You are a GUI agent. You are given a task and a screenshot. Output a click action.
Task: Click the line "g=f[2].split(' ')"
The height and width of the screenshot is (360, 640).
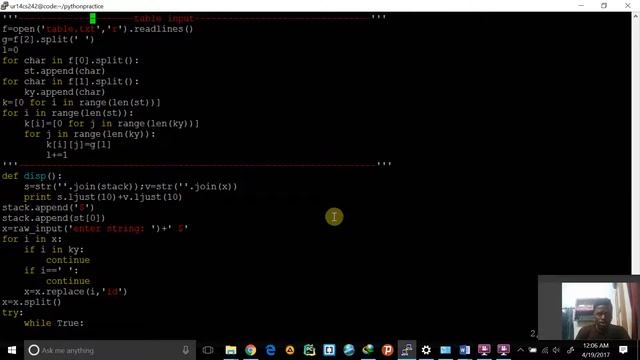click(x=48, y=39)
